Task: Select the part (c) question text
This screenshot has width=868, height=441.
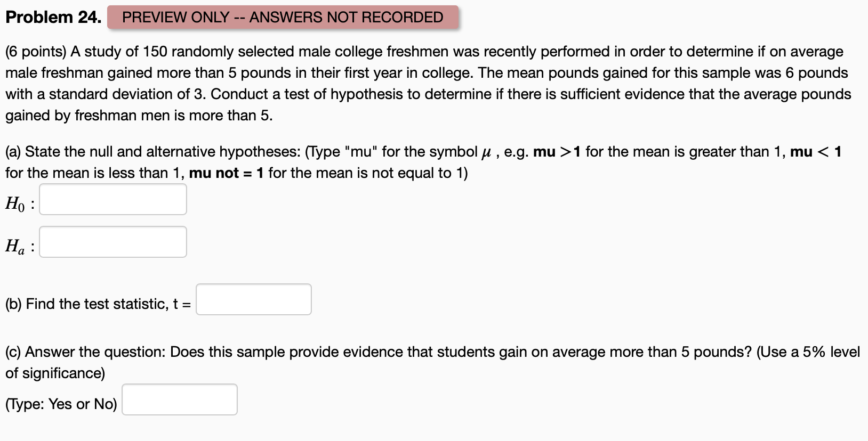Action: (373, 352)
